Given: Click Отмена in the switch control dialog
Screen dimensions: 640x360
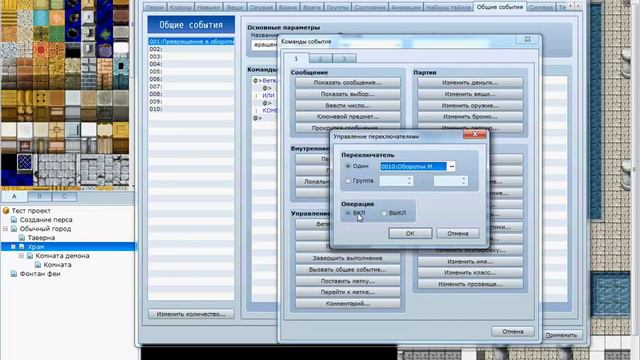Looking at the screenshot, I should click(458, 233).
